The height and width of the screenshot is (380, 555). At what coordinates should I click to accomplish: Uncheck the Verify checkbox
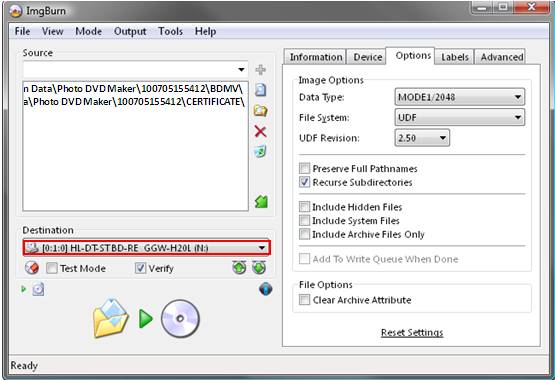141,268
